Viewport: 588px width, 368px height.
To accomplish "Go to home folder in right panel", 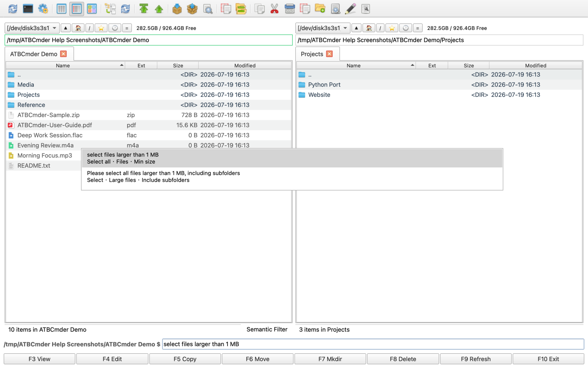I will coord(369,28).
